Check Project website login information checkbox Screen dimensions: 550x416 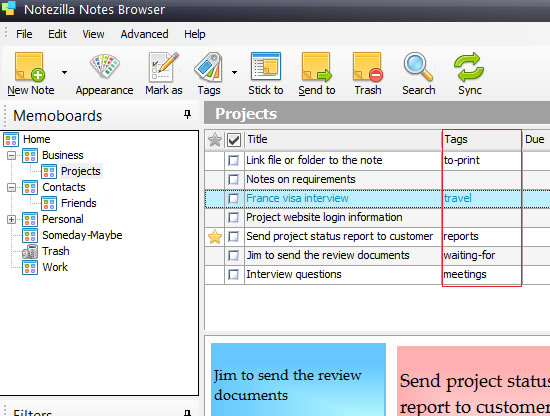pos(233,217)
